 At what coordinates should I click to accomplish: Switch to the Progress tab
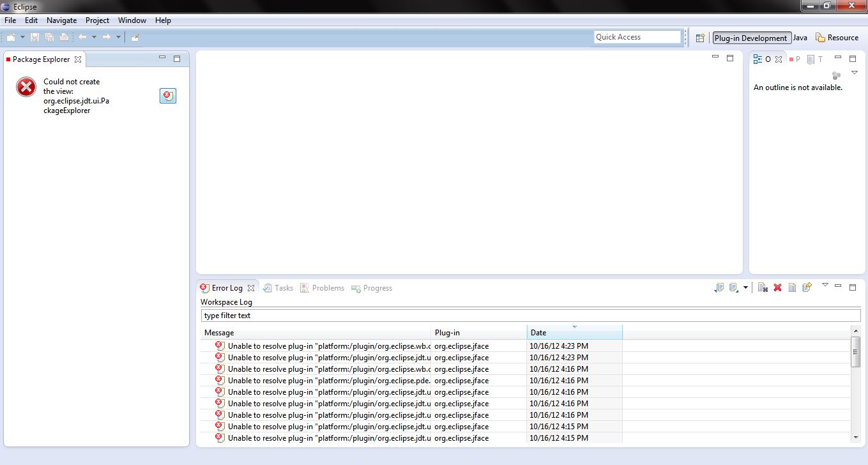click(x=372, y=288)
